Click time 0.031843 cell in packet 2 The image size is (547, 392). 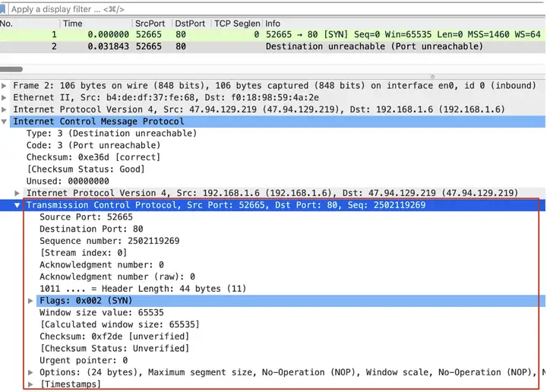tap(108, 46)
